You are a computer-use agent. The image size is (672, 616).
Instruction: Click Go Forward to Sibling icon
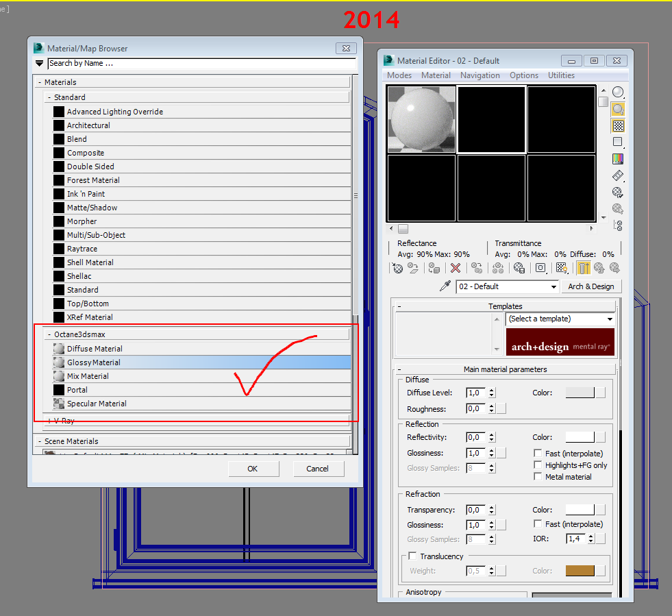(x=614, y=269)
